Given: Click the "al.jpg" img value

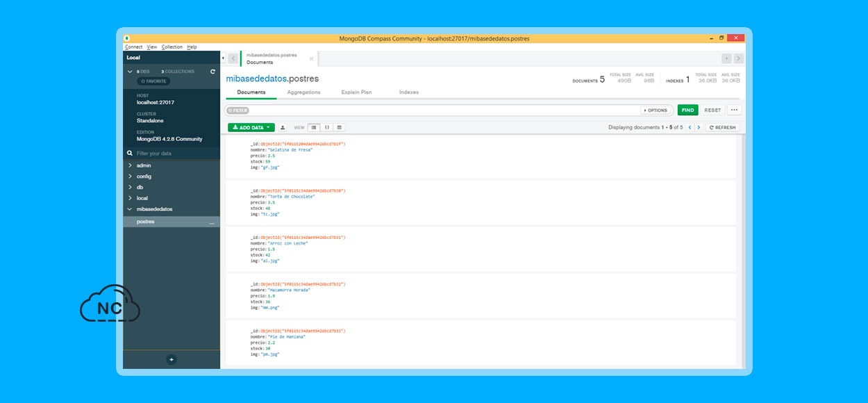Looking at the screenshot, I should pyautogui.click(x=270, y=261).
